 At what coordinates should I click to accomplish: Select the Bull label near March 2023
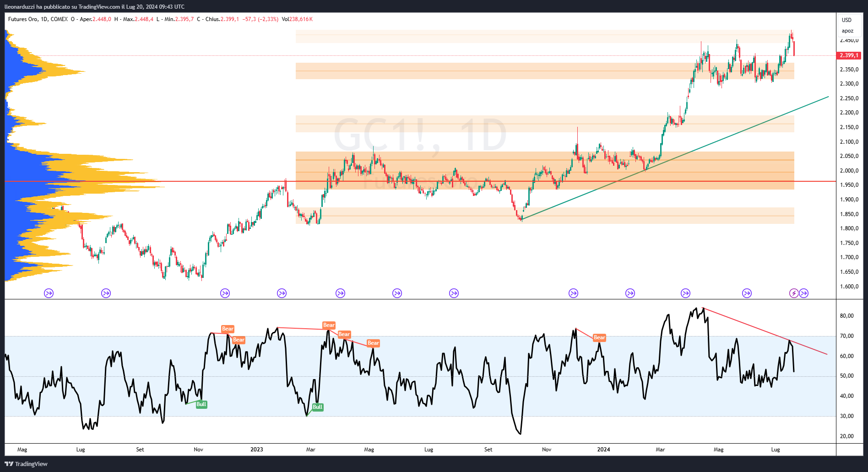point(318,407)
